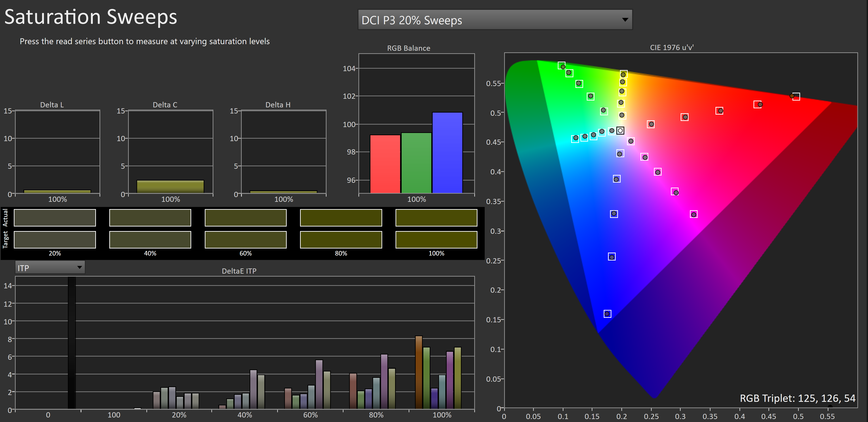Screen dimensions: 868x422
Task: Select the 100% actual color swatch
Action: pos(436,218)
